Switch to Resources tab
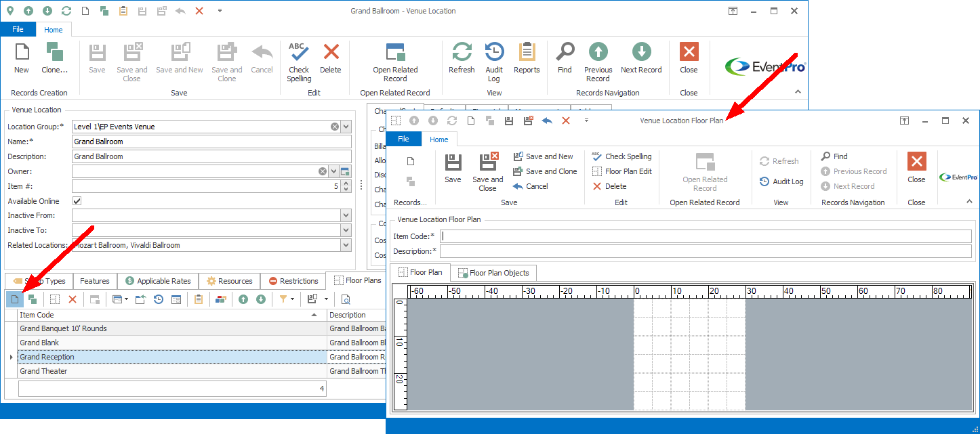 click(x=229, y=281)
